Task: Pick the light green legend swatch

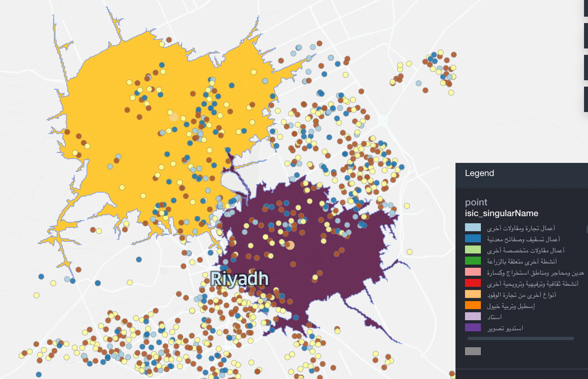Action: click(473, 250)
